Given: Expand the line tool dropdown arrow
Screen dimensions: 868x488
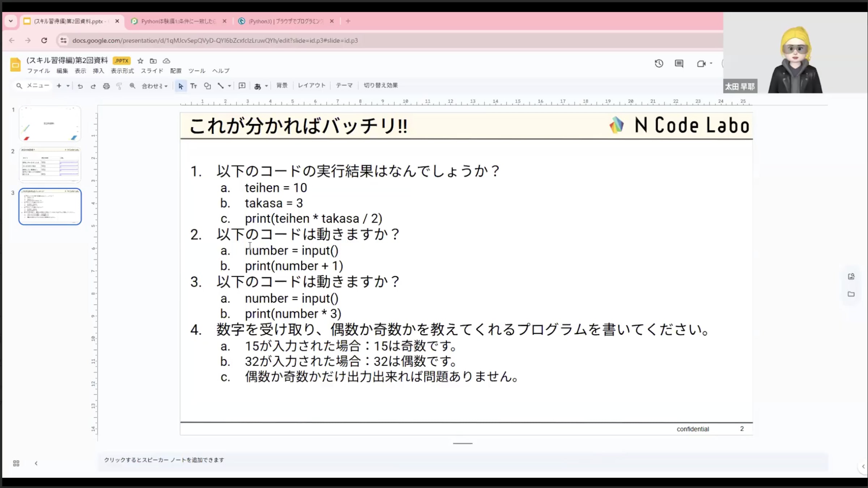Looking at the screenshot, I should tap(229, 86).
